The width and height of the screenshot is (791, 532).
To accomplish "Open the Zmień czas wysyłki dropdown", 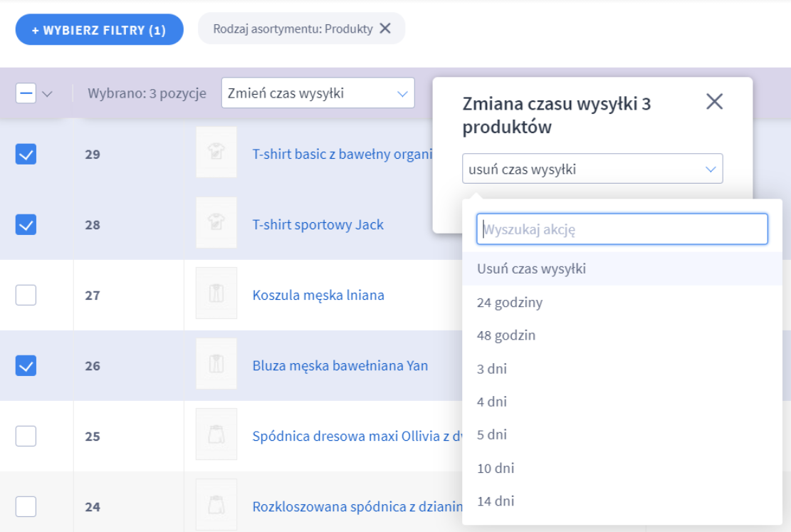I will [318, 93].
